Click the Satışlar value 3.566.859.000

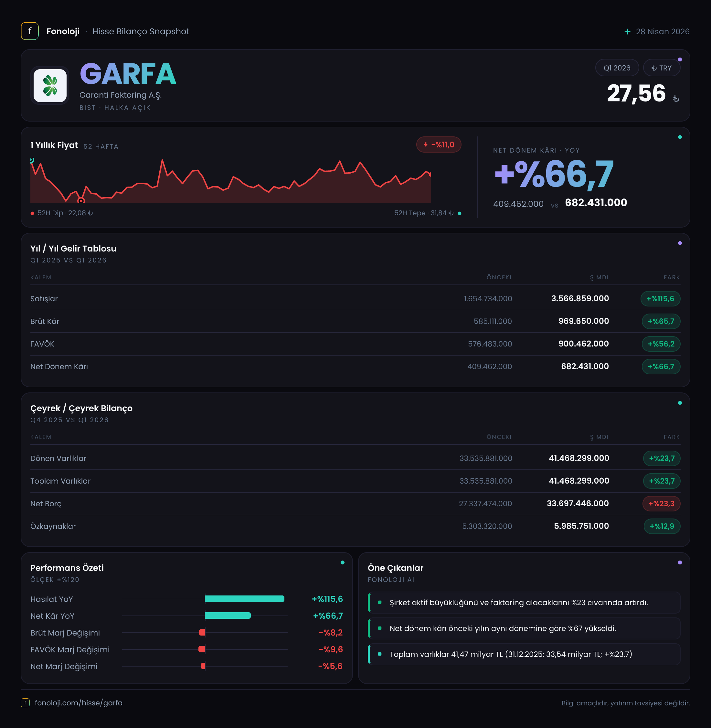(x=580, y=298)
